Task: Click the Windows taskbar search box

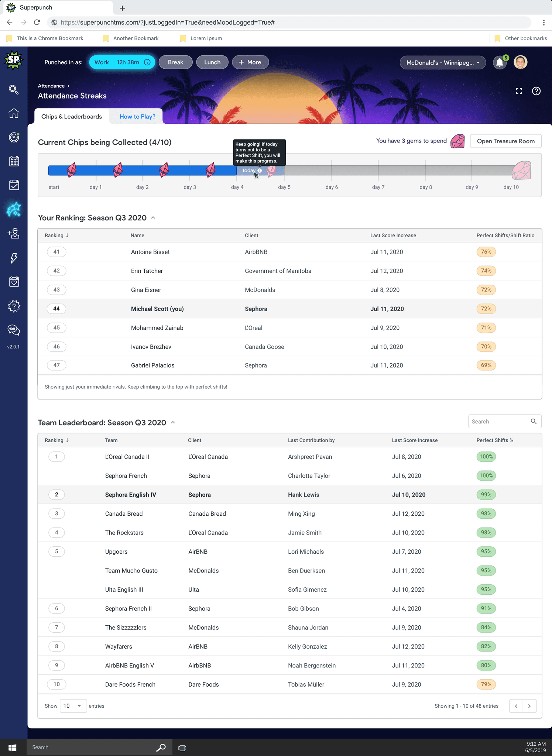Action: pyautogui.click(x=99, y=748)
